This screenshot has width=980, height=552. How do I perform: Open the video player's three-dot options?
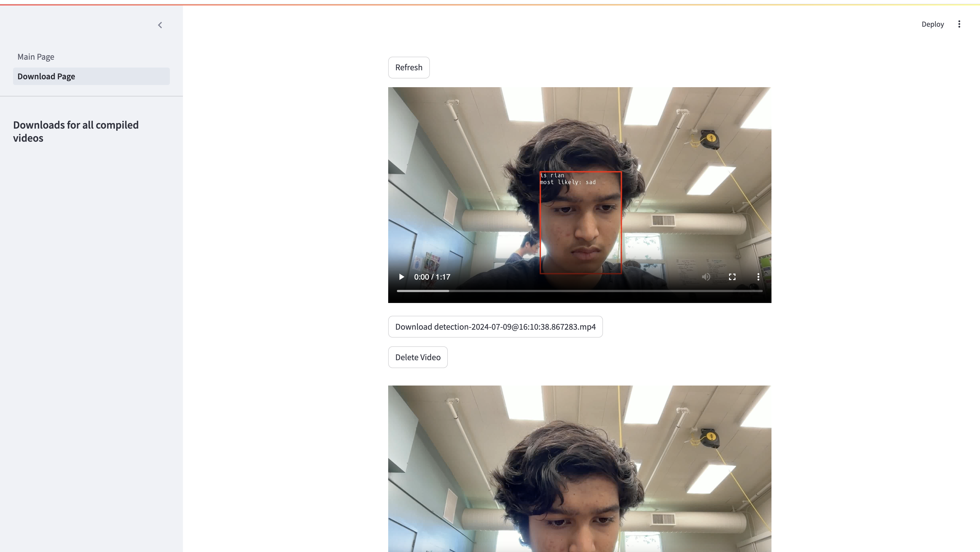758,277
